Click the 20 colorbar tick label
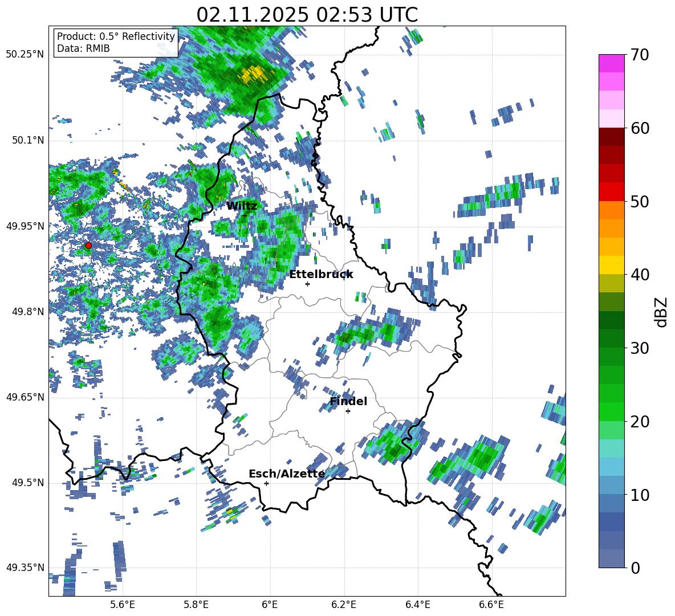 click(640, 421)
